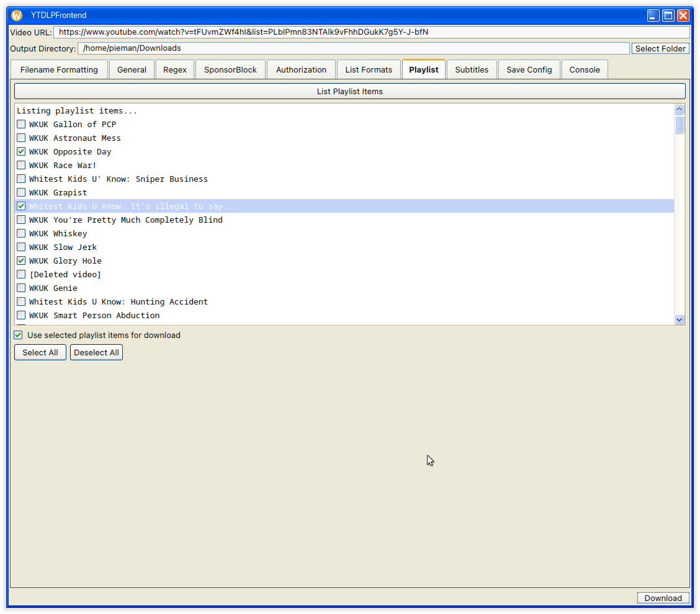The width and height of the screenshot is (700, 614).
Task: Select the WKUK Glory Hole row text
Action: coord(65,260)
